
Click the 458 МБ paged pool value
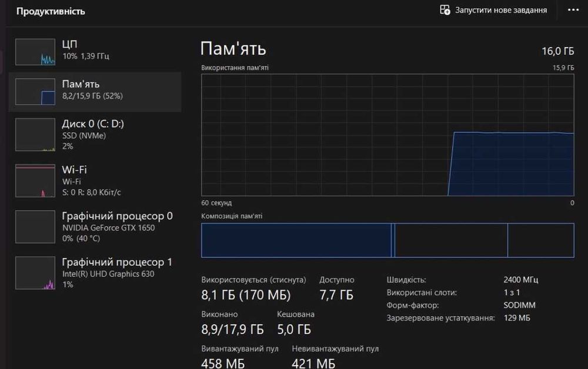(223, 363)
